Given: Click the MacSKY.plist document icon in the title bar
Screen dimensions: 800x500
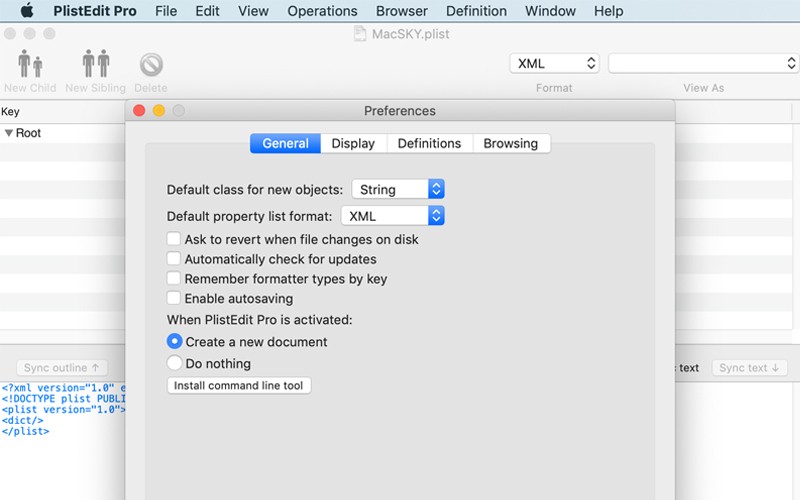Looking at the screenshot, I should [360, 34].
